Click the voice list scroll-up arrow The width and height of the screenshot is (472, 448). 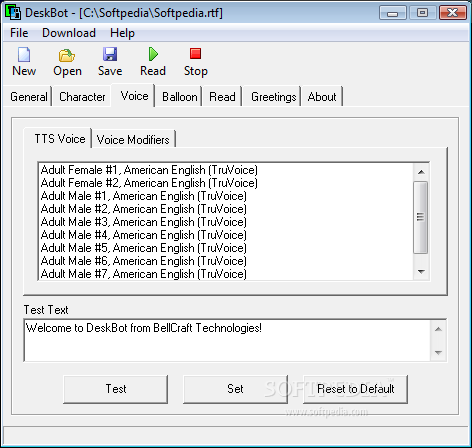421,172
